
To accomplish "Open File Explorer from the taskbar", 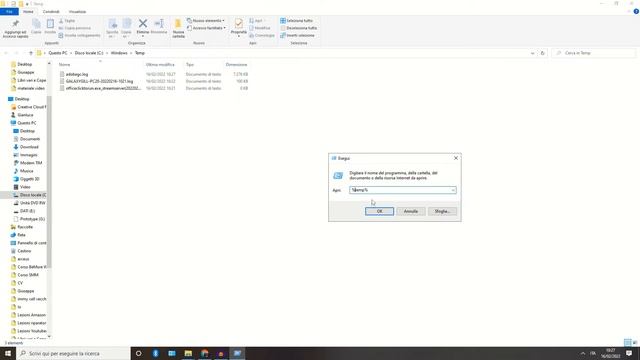I will coord(188,353).
